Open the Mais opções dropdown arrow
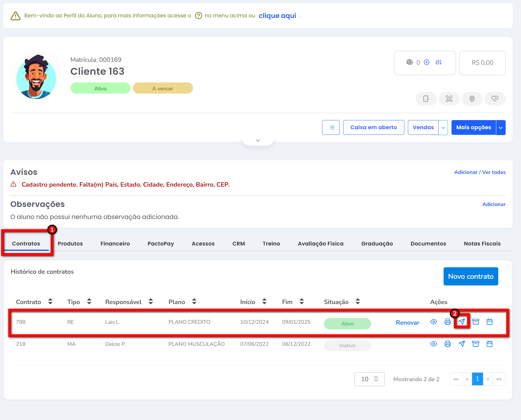The width and height of the screenshot is (521, 420). [x=501, y=128]
